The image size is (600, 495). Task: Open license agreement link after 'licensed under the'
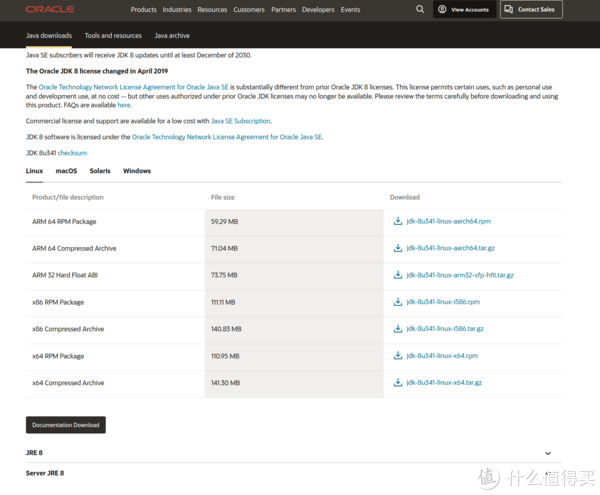coord(227,137)
